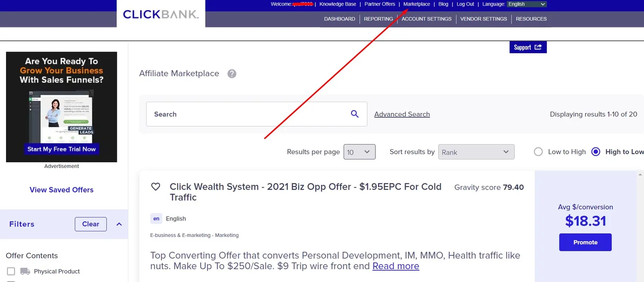644x282 pixels.
Task: Click the search magnifier icon
Action: (355, 114)
